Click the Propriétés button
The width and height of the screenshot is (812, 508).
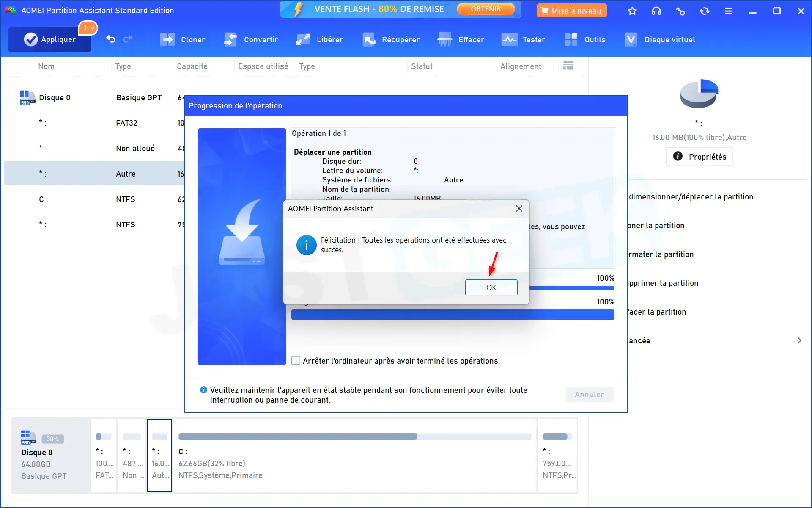tap(700, 157)
